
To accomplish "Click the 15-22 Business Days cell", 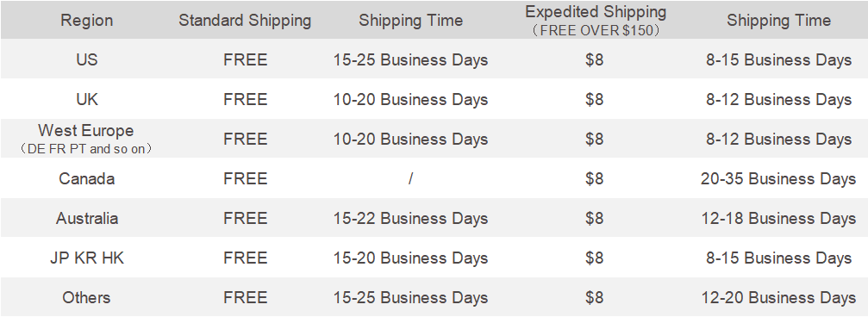I will pyautogui.click(x=410, y=219).
